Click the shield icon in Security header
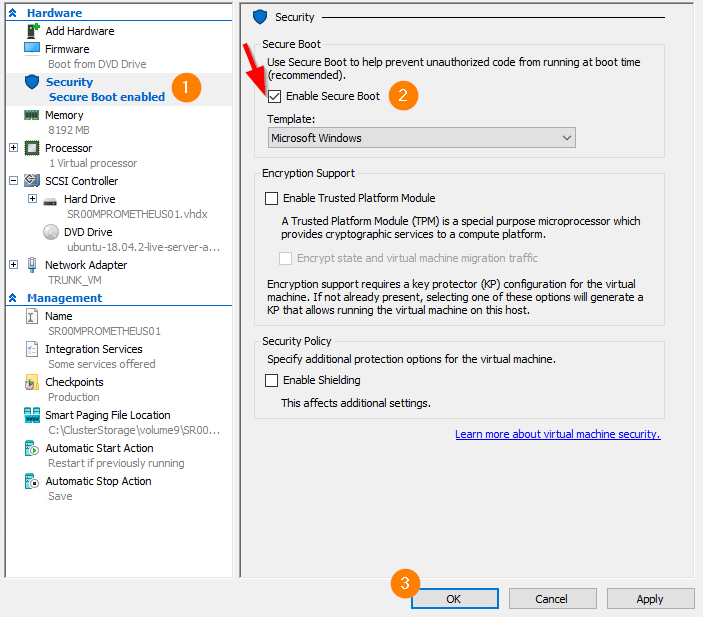This screenshot has width=703, height=617. pyautogui.click(x=260, y=17)
